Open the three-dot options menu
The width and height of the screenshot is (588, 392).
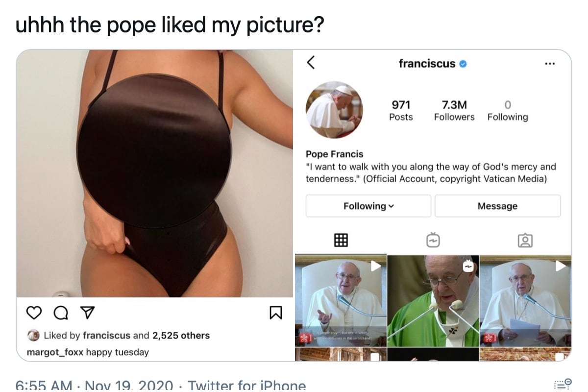click(550, 63)
